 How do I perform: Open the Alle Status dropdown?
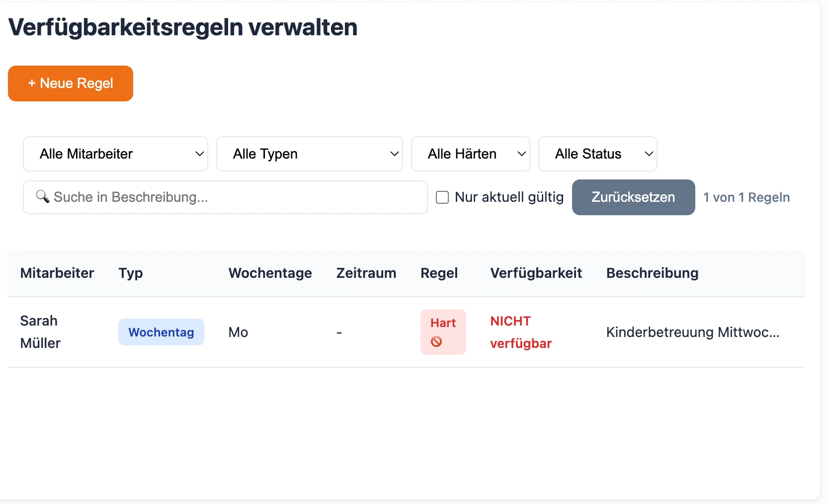(597, 154)
